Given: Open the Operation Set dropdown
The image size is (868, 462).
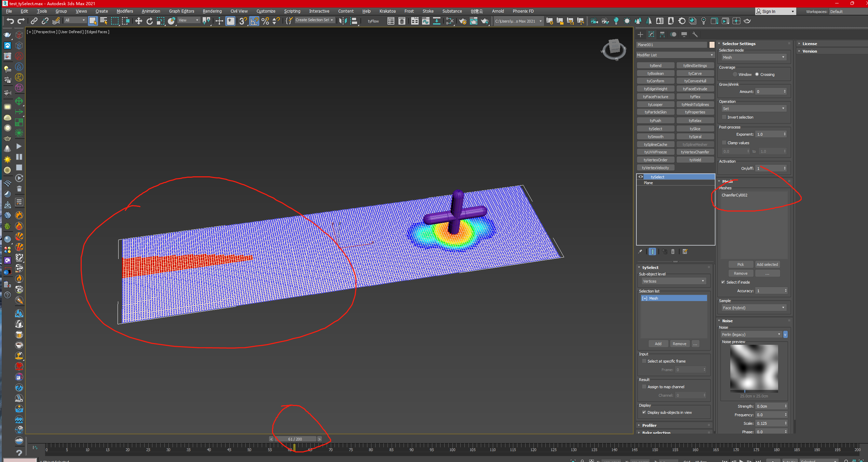Looking at the screenshot, I should click(x=754, y=109).
